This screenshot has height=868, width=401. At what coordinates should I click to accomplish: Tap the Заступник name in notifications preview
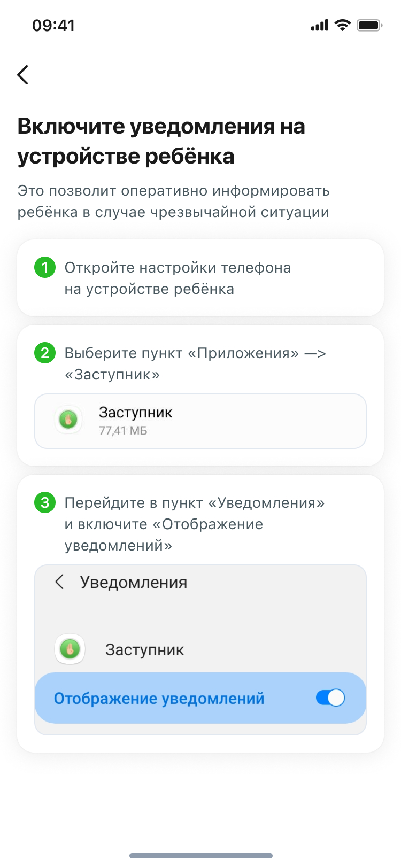click(x=144, y=650)
